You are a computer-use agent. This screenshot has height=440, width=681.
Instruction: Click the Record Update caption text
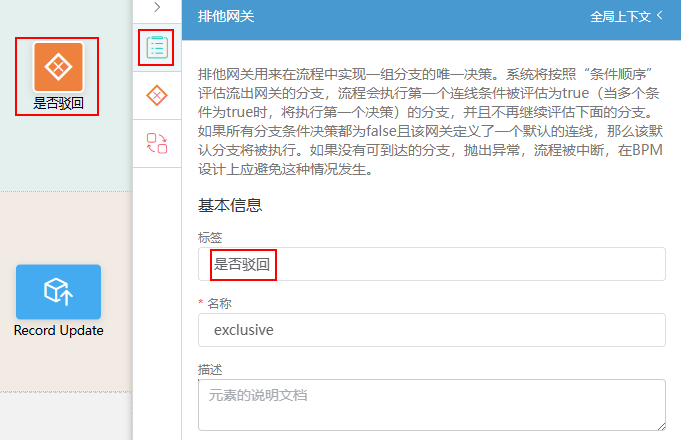click(x=58, y=331)
